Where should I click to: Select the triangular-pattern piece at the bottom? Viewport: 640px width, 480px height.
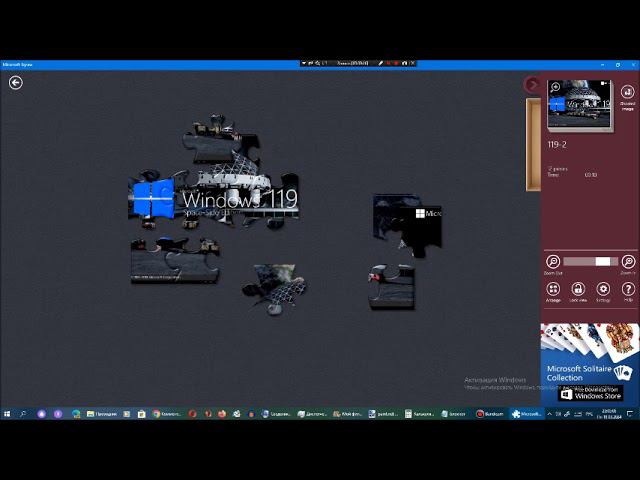(x=274, y=289)
